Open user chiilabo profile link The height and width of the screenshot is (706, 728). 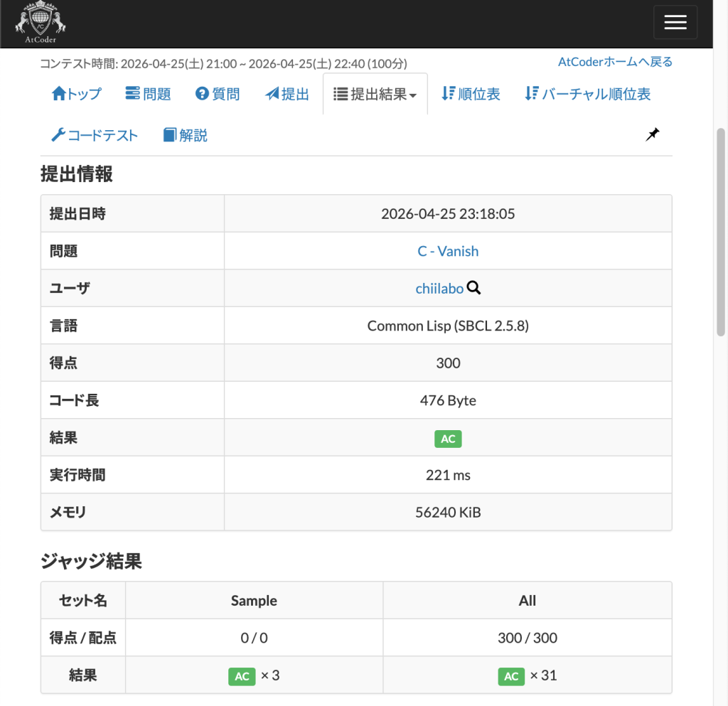pos(439,289)
